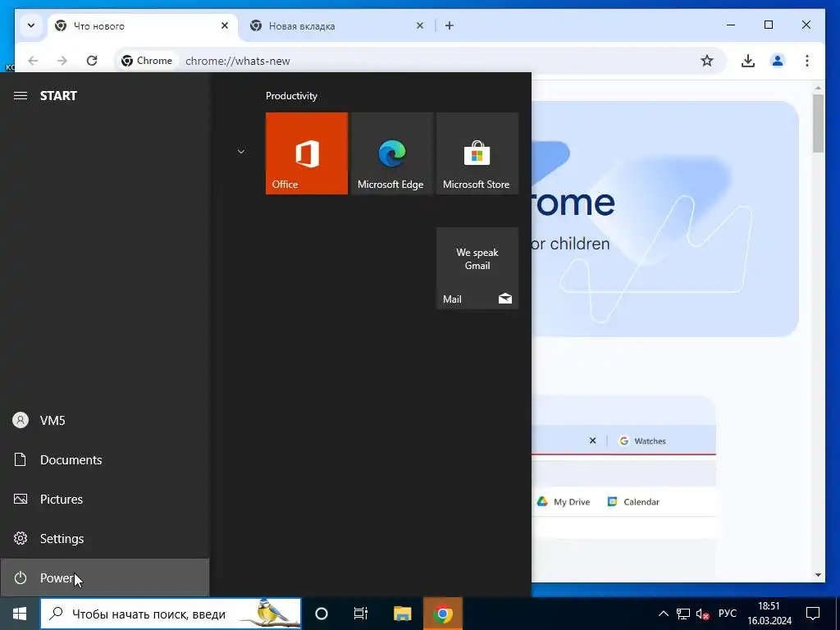Open the Office tile
The image size is (840, 630).
[307, 153]
